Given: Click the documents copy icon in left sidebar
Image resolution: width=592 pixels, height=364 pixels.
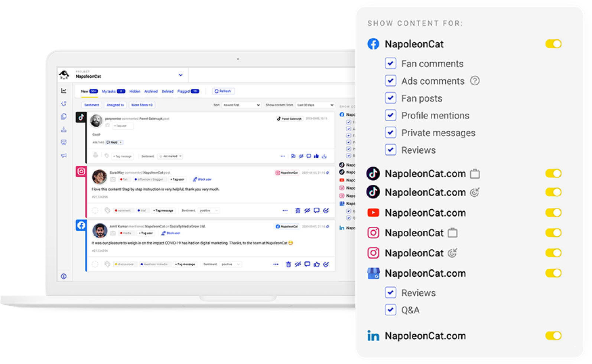Looking at the screenshot, I should 64,117.
